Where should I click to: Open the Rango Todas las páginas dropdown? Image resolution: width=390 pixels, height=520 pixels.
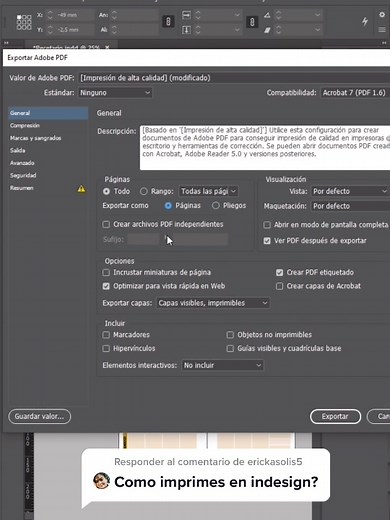209,191
